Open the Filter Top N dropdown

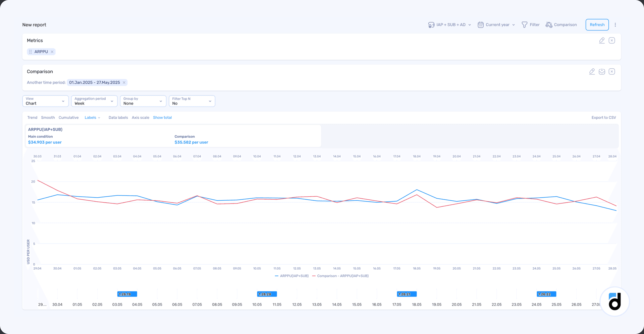tap(192, 101)
